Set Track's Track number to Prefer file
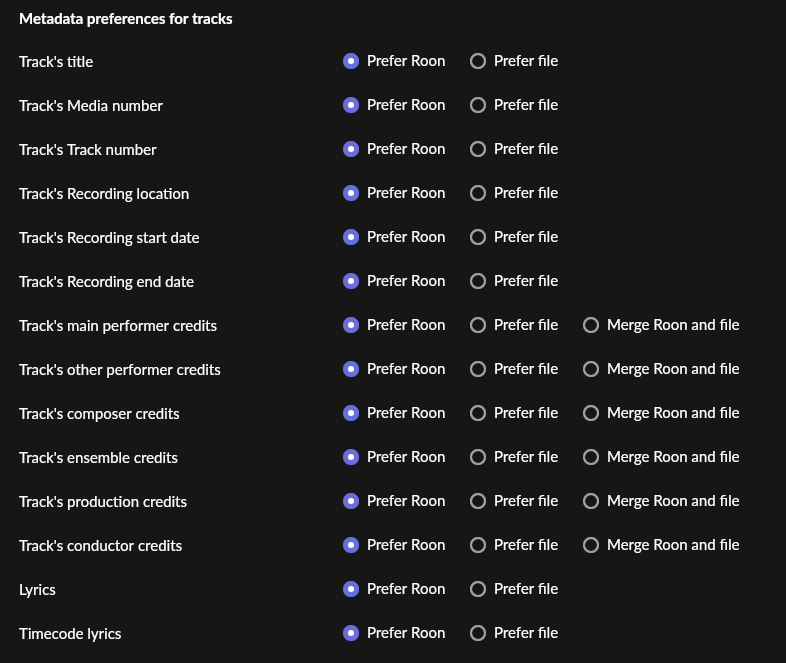 tap(478, 149)
